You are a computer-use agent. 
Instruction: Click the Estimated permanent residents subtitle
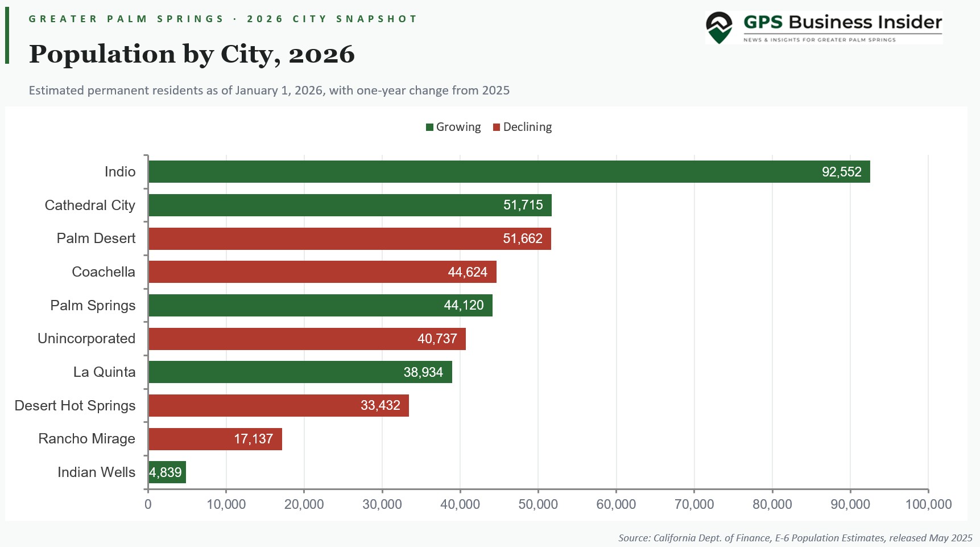[x=269, y=91]
